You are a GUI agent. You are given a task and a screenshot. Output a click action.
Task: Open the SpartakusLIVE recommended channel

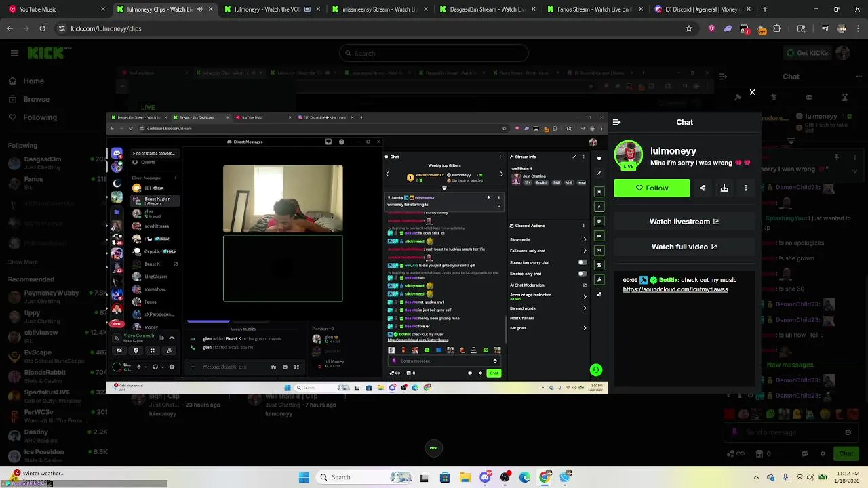pos(58,396)
